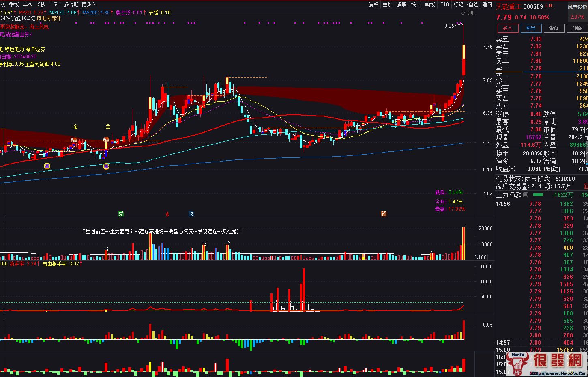
Task: Click the first house icon on the candlesticks
Action: (74, 140)
